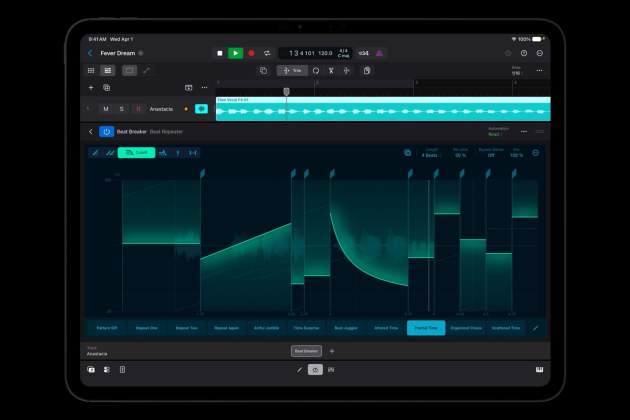
Task: Open the Beat Repeater preset menu
Action: [x=166, y=132]
